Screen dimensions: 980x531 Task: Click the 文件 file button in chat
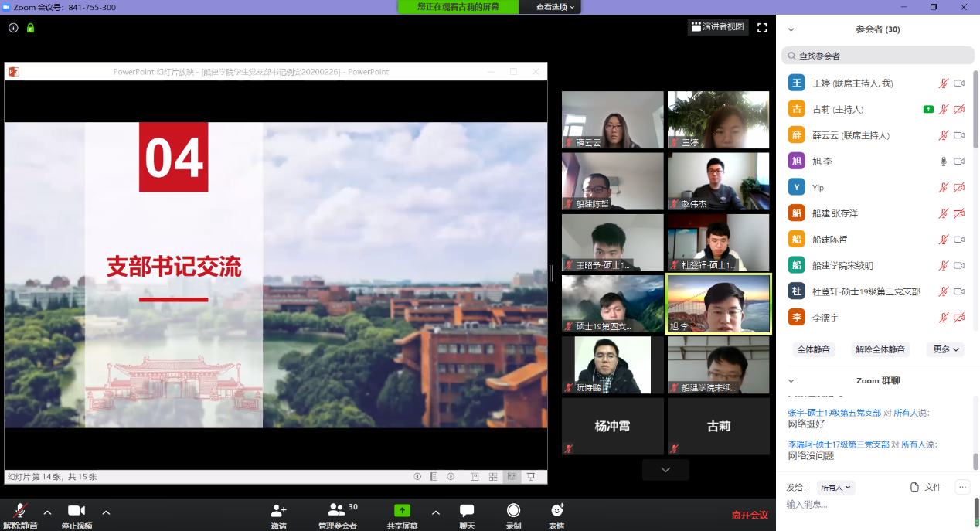(x=926, y=487)
